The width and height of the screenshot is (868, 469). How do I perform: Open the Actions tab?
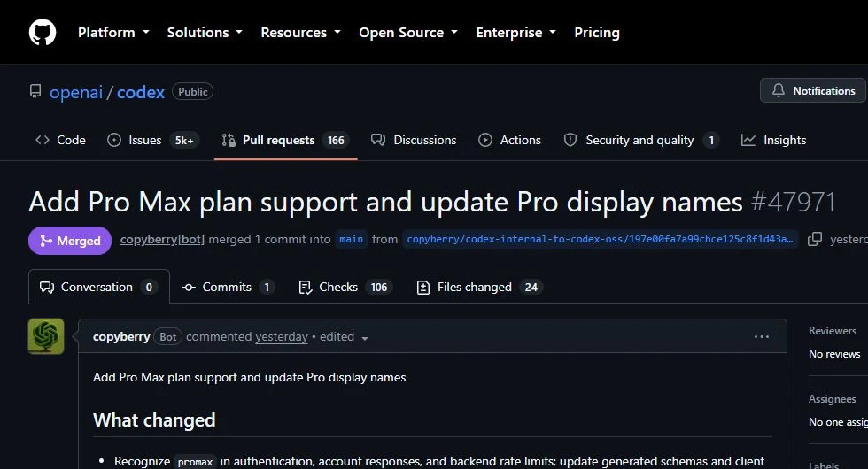pos(510,140)
